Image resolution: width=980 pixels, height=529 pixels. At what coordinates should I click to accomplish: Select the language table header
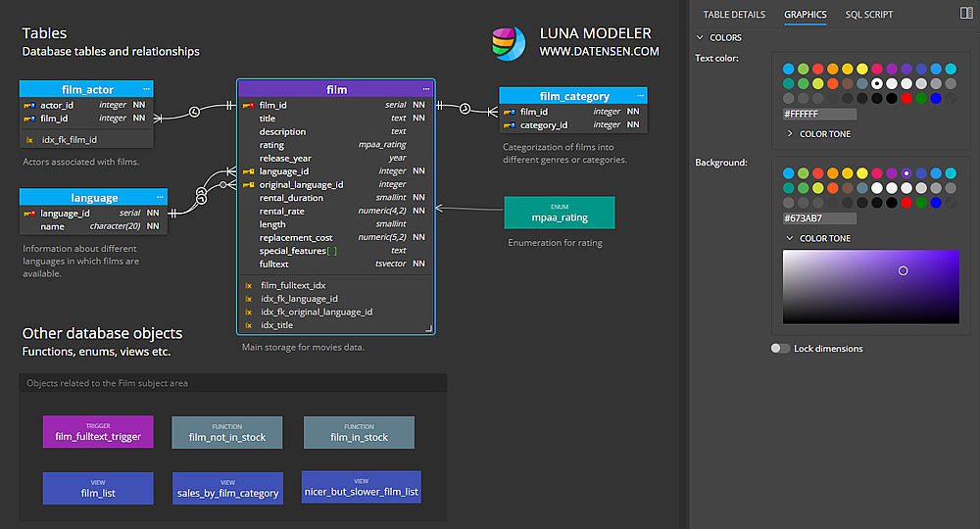(94, 197)
